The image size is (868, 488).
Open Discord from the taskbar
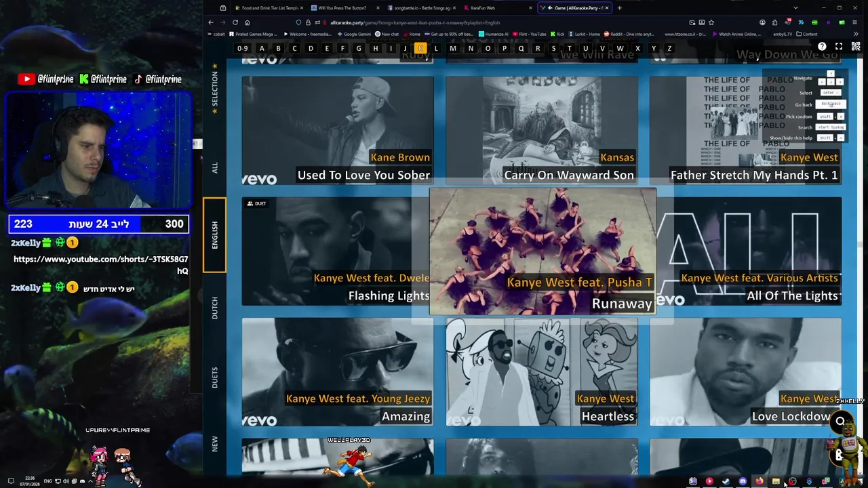pos(743,481)
